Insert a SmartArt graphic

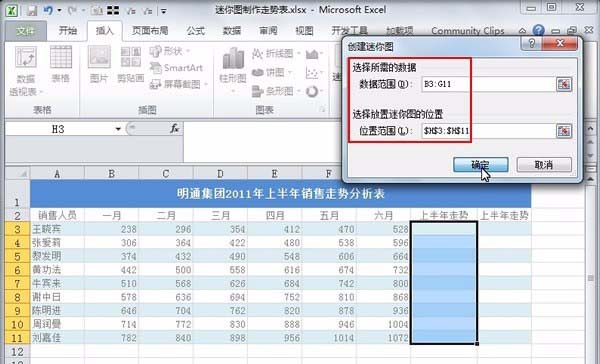pyautogui.click(x=176, y=68)
